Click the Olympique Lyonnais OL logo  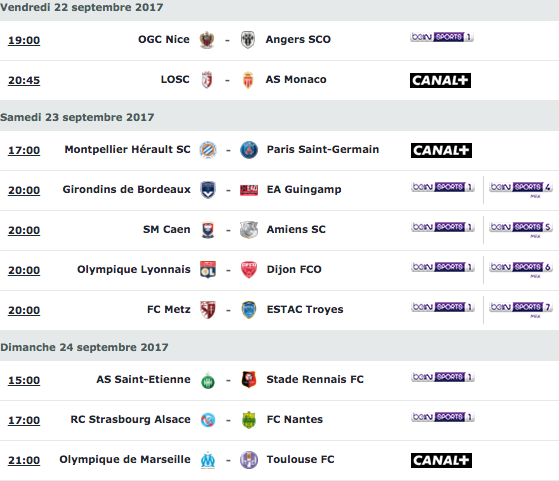(208, 270)
